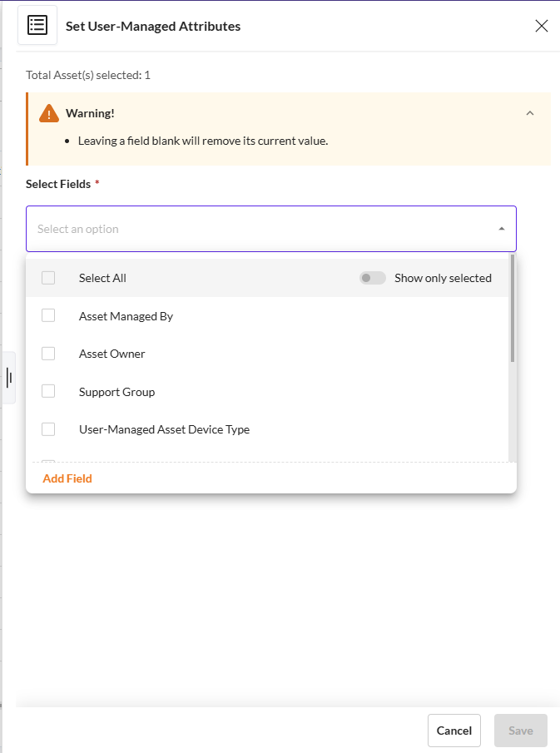This screenshot has width=560, height=753.
Task: Tick the Asset Managed By checkbox
Action: click(48, 315)
